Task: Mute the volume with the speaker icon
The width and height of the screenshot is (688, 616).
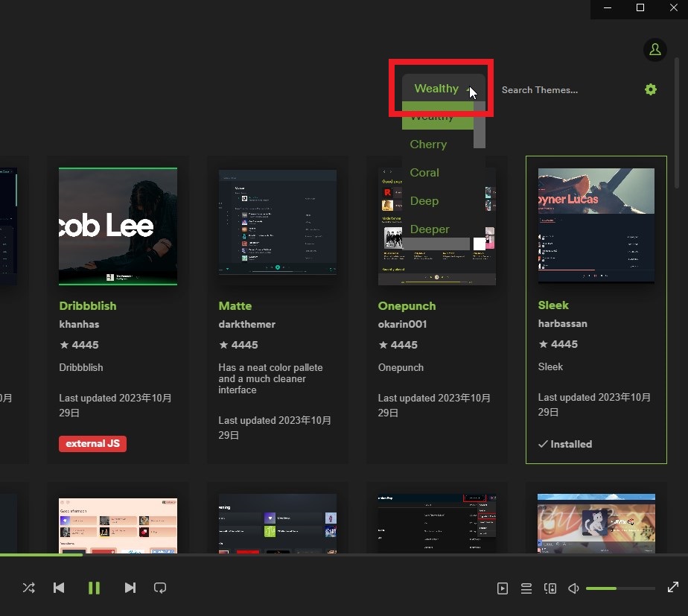Action: coord(573,588)
